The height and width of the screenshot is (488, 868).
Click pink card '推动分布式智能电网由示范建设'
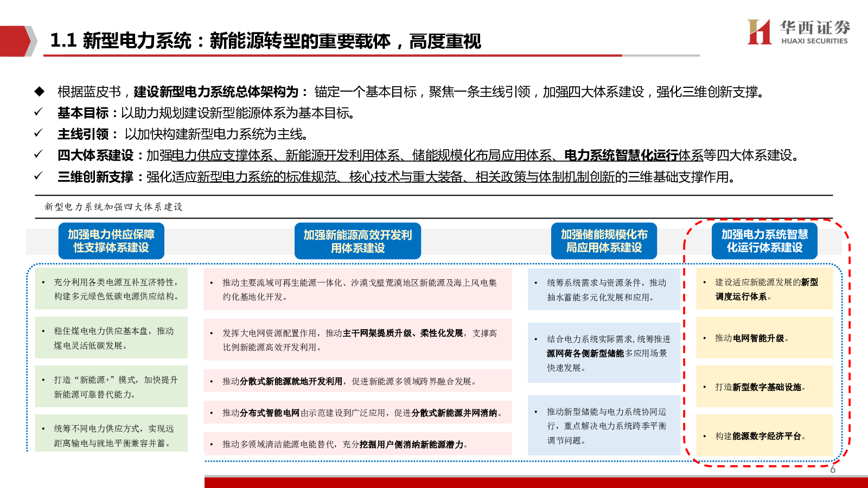[x=358, y=413]
